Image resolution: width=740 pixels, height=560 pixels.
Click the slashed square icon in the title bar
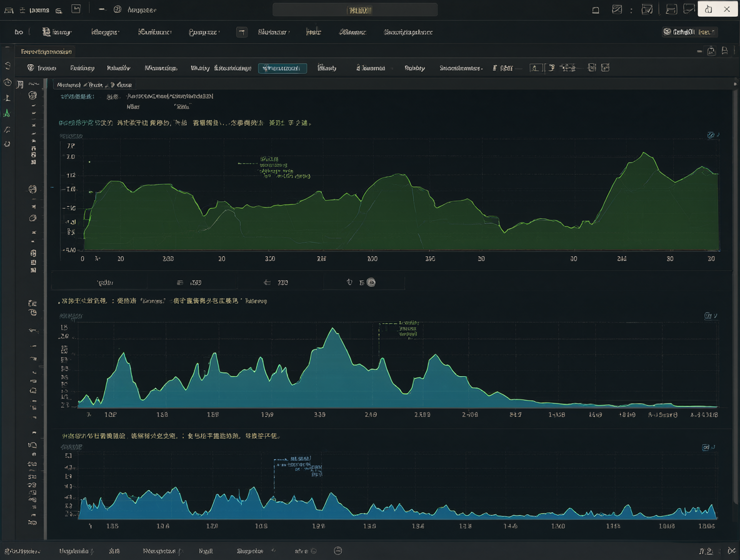pyautogui.click(x=617, y=9)
